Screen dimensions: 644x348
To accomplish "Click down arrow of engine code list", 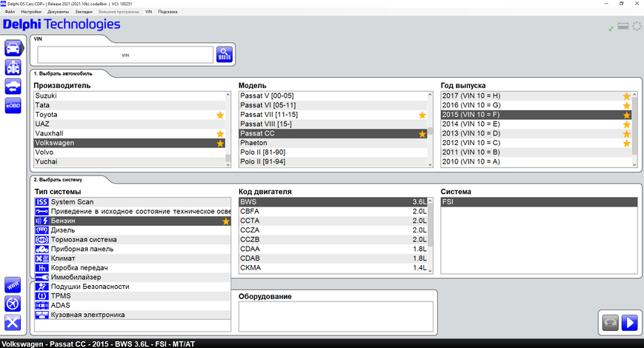I will click(x=430, y=270).
